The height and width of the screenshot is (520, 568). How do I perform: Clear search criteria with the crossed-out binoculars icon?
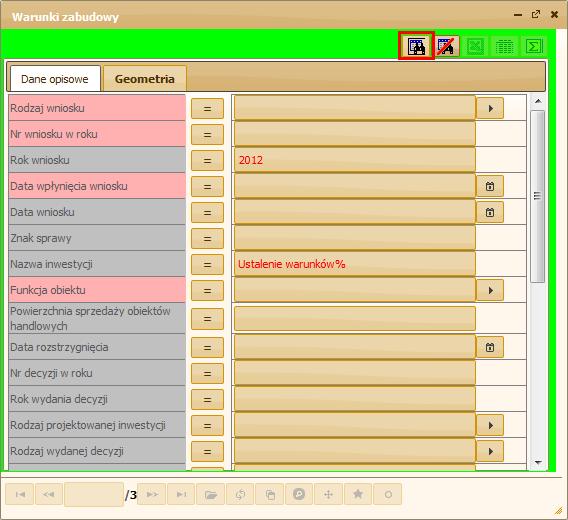coord(446,46)
